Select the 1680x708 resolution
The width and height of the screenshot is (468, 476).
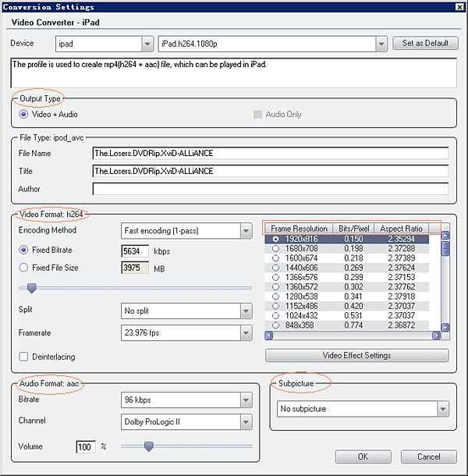tap(347, 249)
